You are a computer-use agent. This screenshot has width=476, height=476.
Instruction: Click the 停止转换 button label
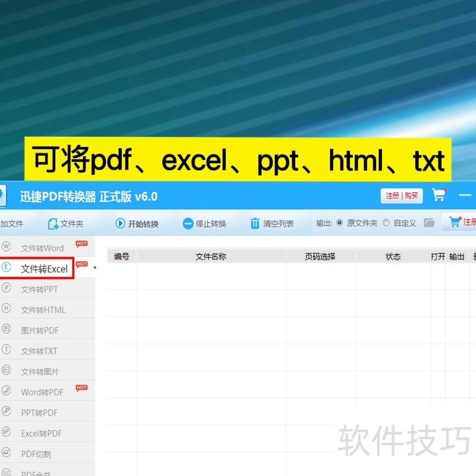(x=211, y=224)
